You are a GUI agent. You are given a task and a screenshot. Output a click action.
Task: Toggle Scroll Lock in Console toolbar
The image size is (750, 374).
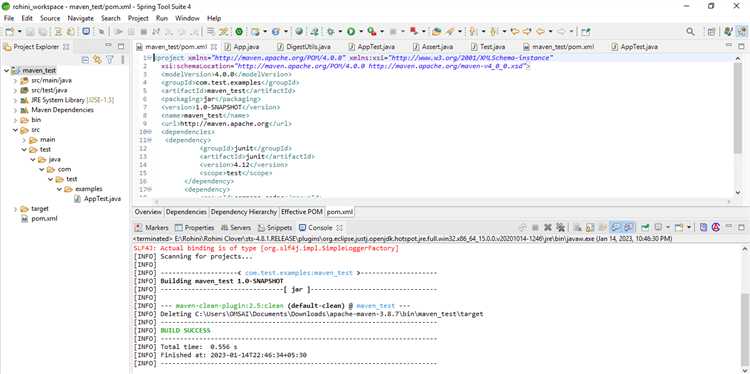(590, 228)
